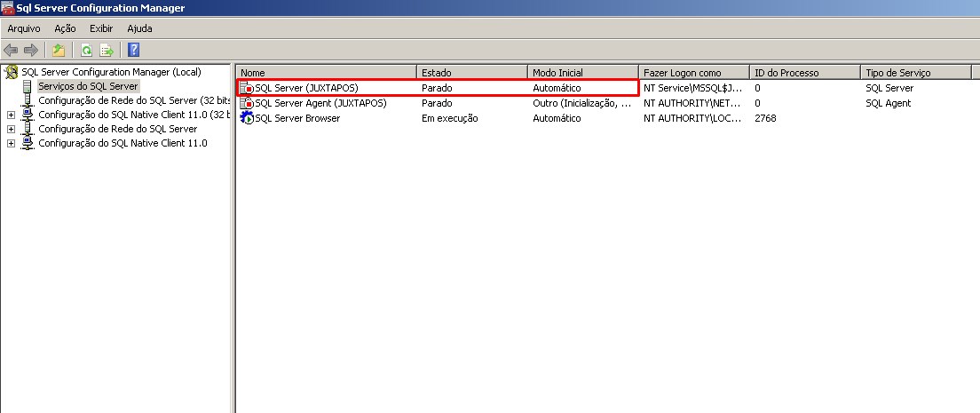Sort by the ID do Processo column header

pyautogui.click(x=806, y=73)
